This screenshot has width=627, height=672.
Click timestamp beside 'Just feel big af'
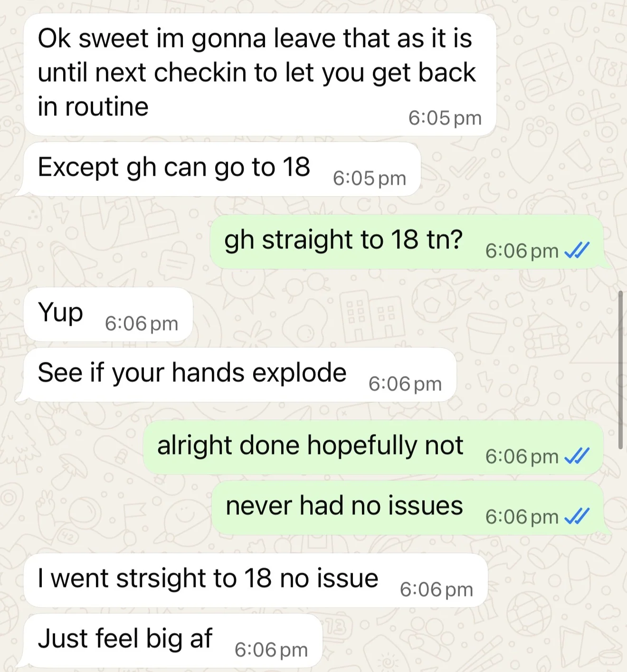271,650
